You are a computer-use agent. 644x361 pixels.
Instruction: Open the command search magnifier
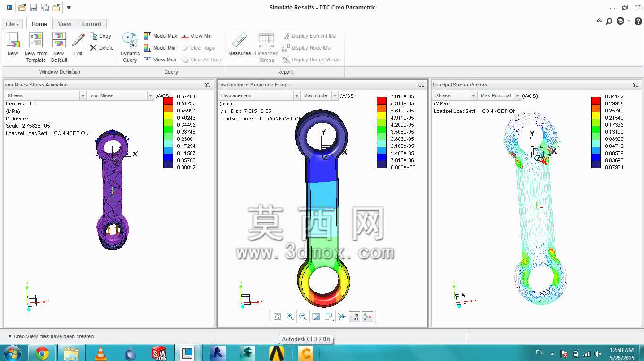tap(609, 21)
